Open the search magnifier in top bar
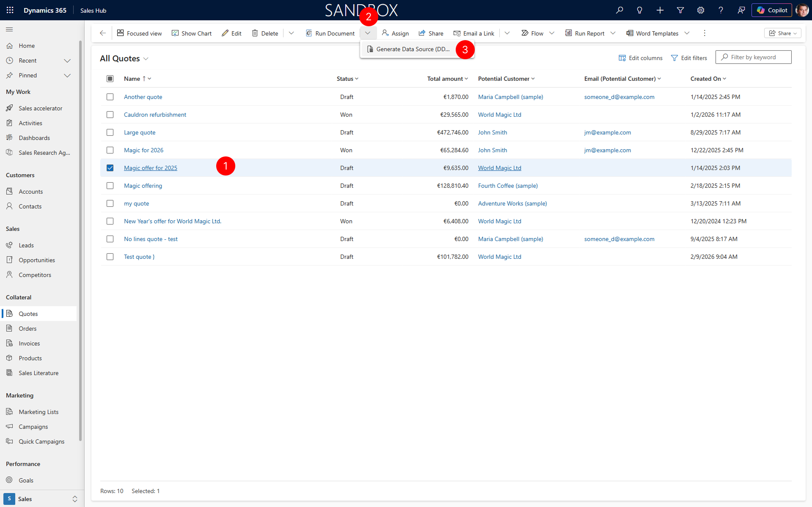 (x=619, y=10)
